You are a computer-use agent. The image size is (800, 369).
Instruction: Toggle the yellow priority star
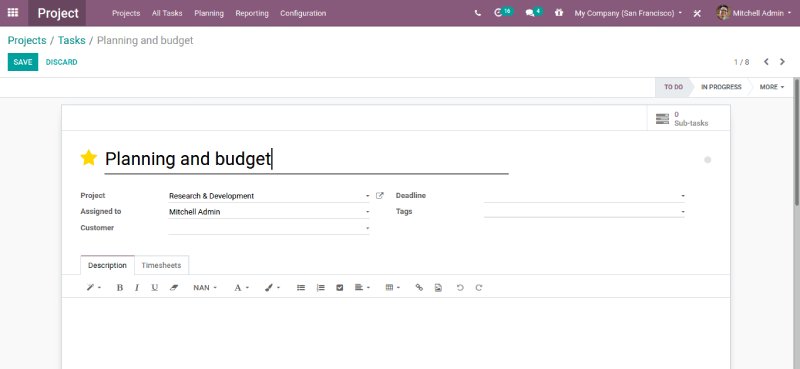point(89,158)
